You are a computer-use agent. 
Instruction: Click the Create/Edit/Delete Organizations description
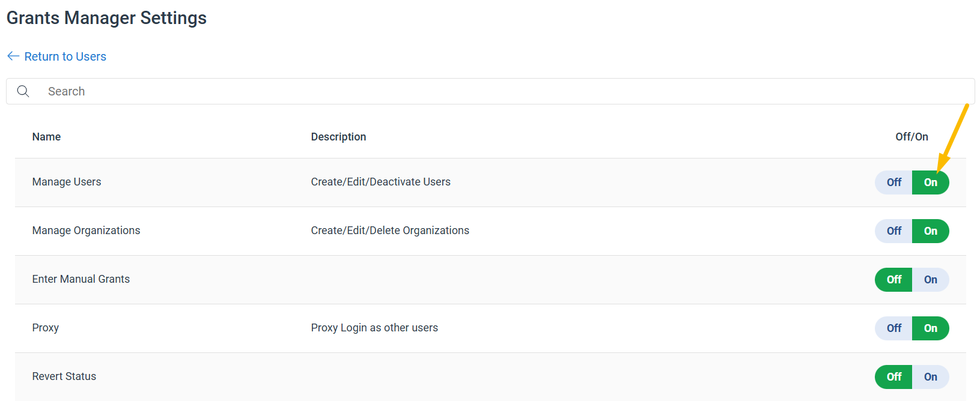click(390, 231)
